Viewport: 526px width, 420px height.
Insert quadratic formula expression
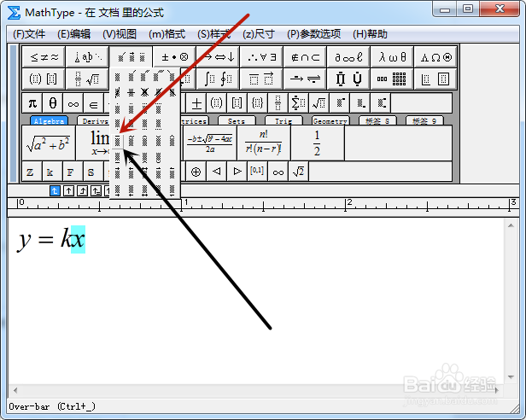210,143
